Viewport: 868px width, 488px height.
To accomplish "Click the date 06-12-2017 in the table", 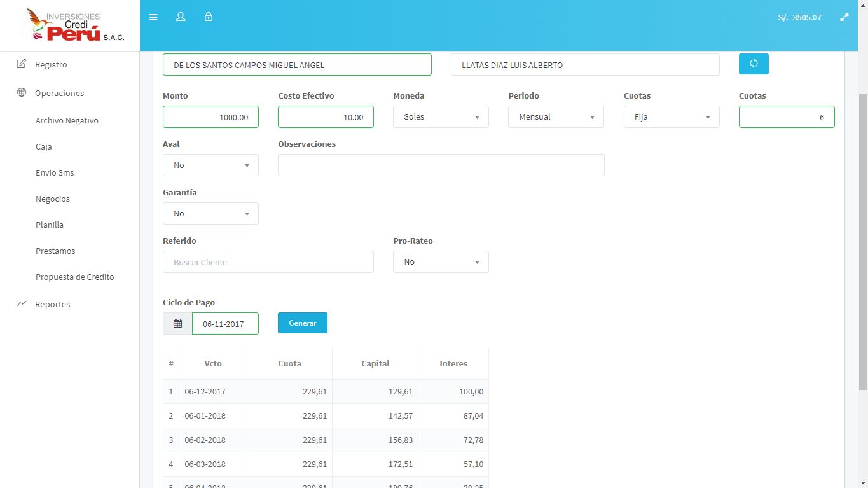I will [205, 392].
